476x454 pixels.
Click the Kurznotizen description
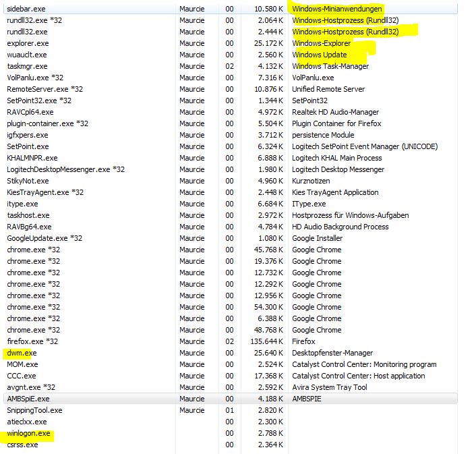[x=311, y=181]
